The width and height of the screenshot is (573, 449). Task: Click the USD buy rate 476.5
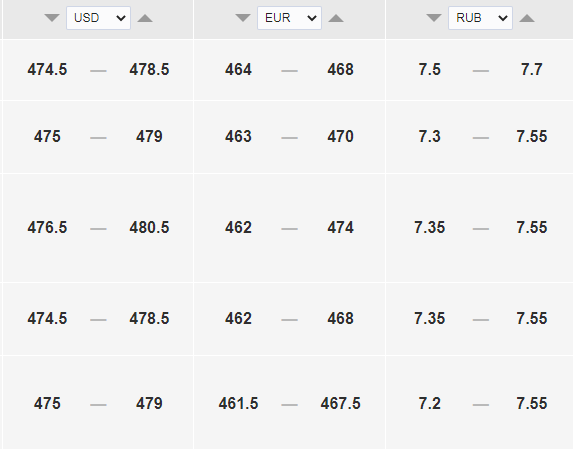(47, 228)
